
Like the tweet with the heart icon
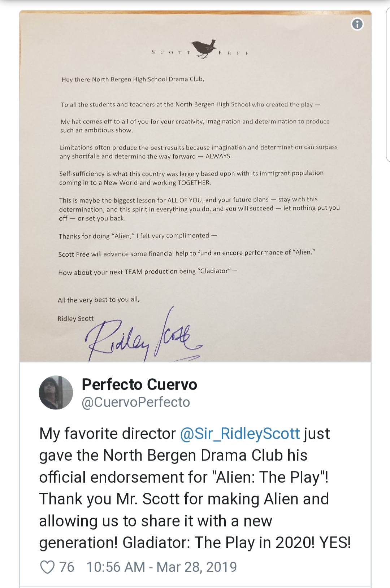point(47,567)
